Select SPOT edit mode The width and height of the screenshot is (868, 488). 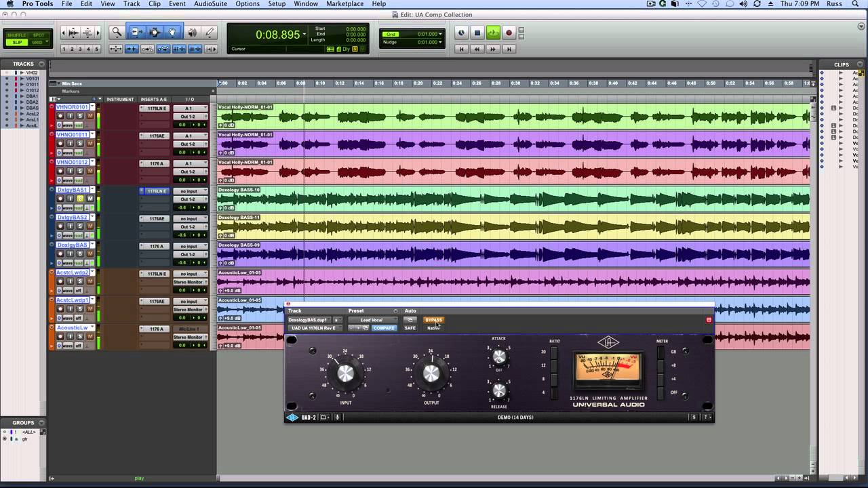[x=38, y=35]
